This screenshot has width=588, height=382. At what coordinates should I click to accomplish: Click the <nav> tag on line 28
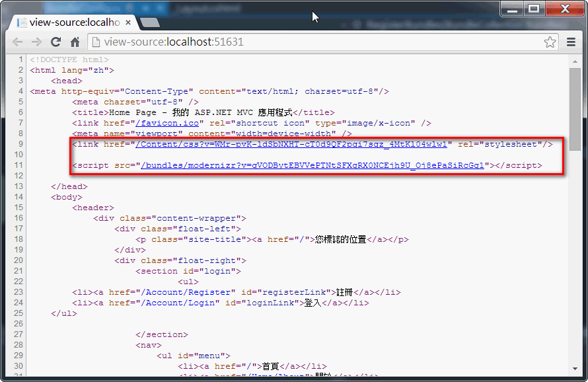point(149,345)
